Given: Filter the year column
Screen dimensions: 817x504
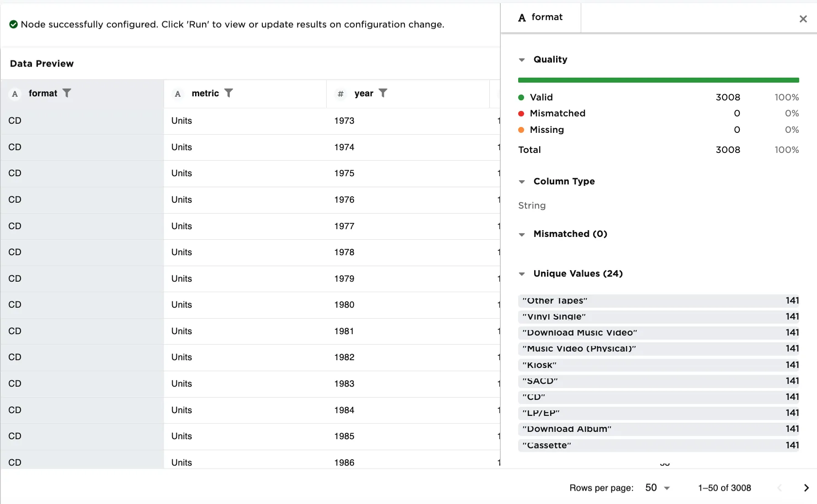Looking at the screenshot, I should (383, 93).
